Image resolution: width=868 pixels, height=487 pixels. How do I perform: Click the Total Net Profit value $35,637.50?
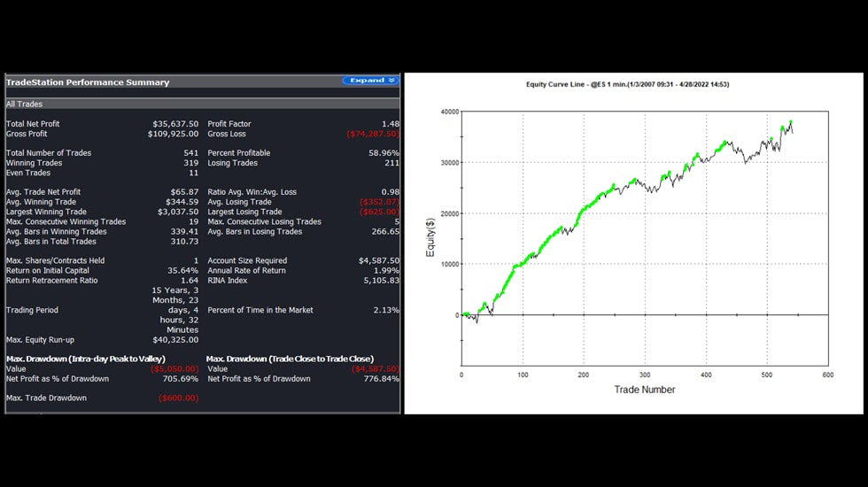click(x=175, y=124)
